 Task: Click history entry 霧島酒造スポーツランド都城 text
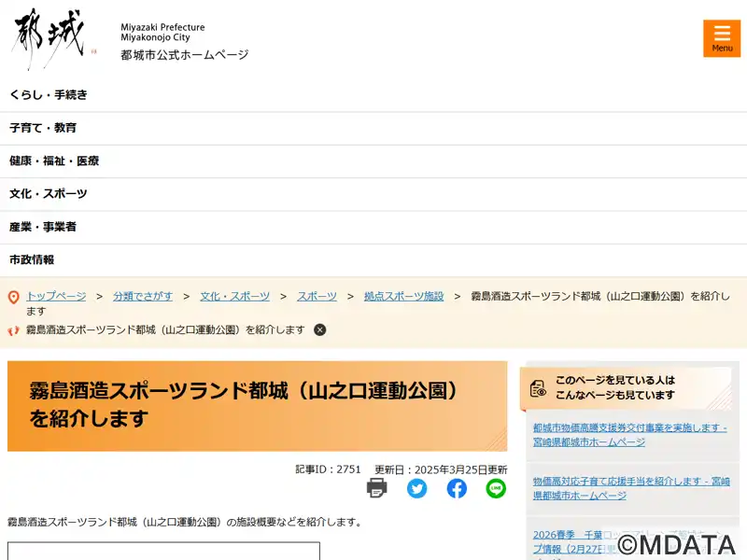[x=165, y=330]
